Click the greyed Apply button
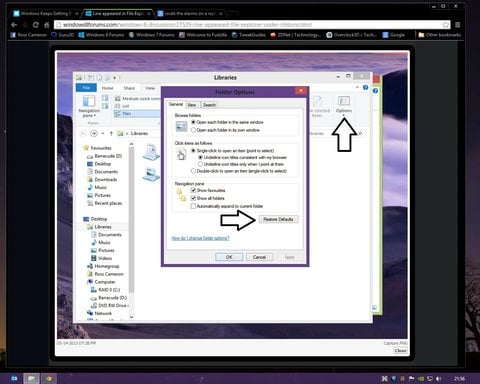The height and width of the screenshot is (384, 480). [290, 257]
